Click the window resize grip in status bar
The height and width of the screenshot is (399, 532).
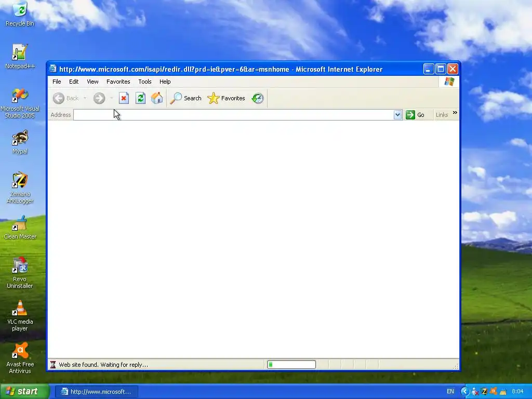tap(456, 366)
